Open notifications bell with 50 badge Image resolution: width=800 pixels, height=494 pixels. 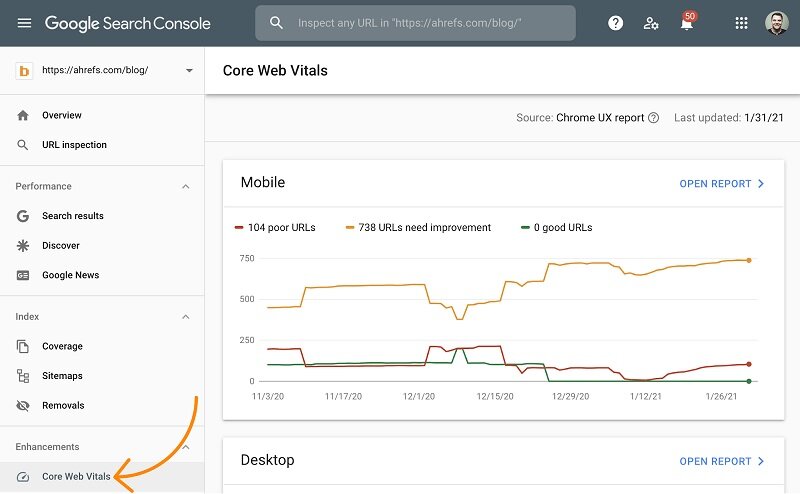687,21
